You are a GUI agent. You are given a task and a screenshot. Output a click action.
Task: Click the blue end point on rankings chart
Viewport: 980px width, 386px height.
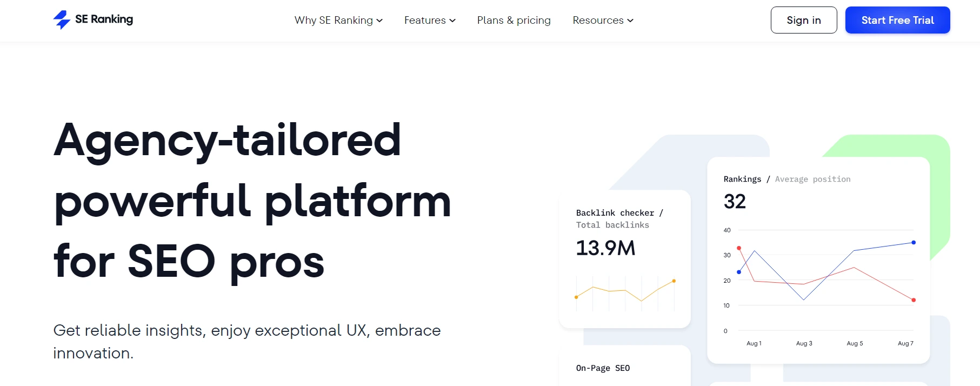tap(914, 242)
